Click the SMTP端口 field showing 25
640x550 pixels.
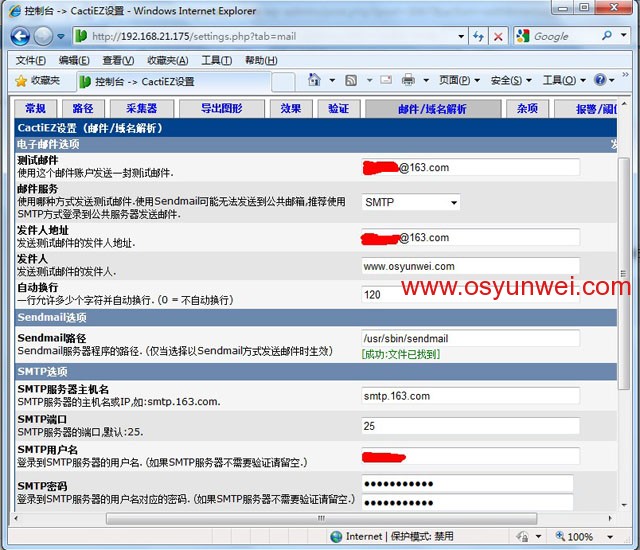(470, 426)
